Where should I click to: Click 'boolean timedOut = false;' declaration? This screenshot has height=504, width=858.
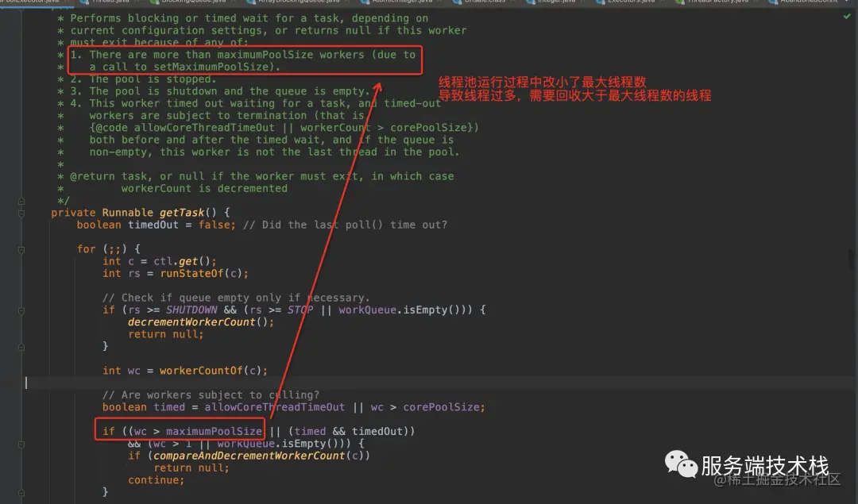click(156, 225)
